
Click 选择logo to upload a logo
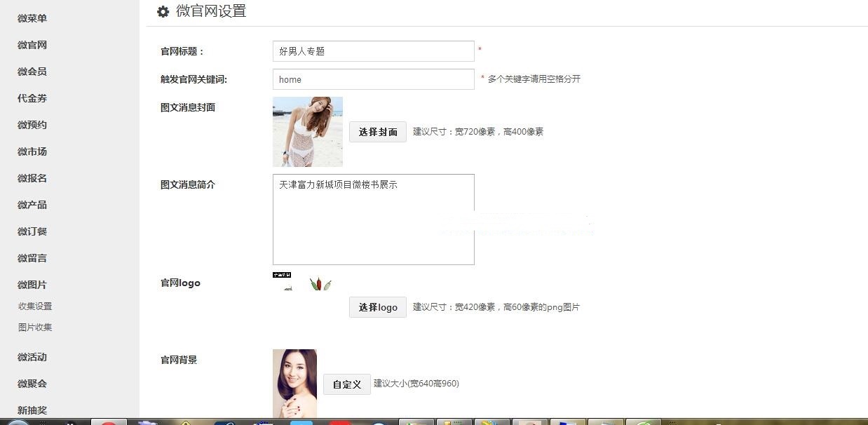377,307
